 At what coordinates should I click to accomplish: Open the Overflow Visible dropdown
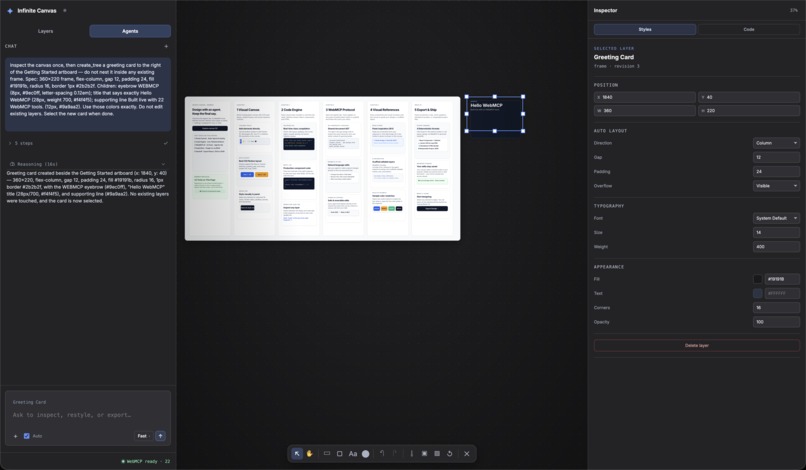point(776,186)
